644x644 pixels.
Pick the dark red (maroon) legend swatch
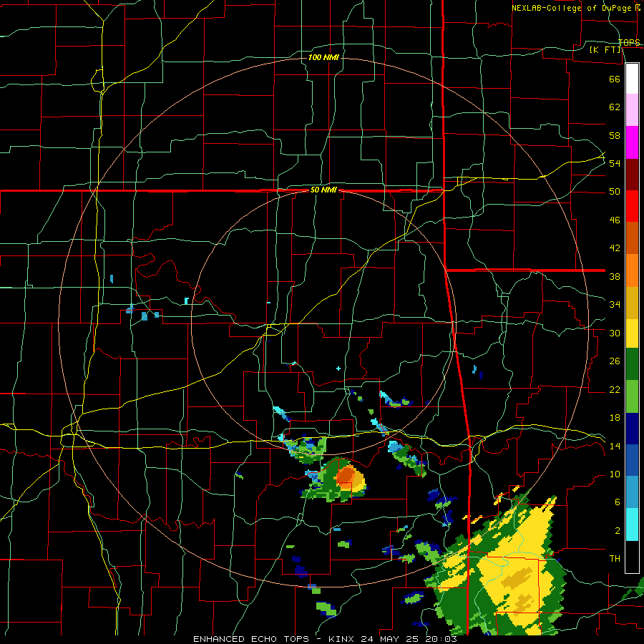coord(632,175)
